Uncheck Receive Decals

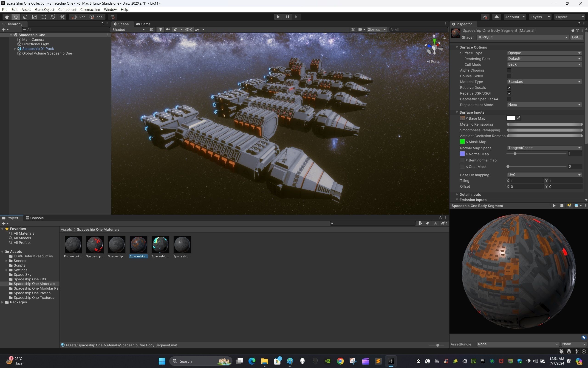(509, 88)
